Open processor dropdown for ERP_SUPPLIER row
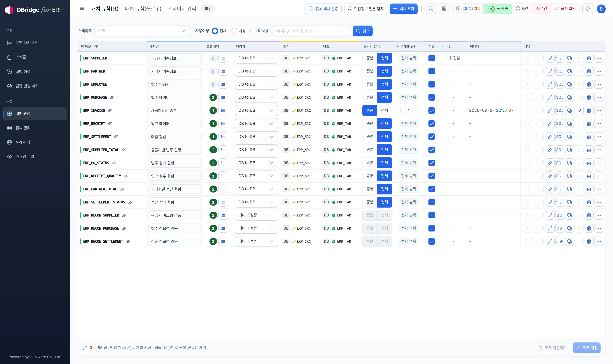 pyautogui.click(x=256, y=58)
